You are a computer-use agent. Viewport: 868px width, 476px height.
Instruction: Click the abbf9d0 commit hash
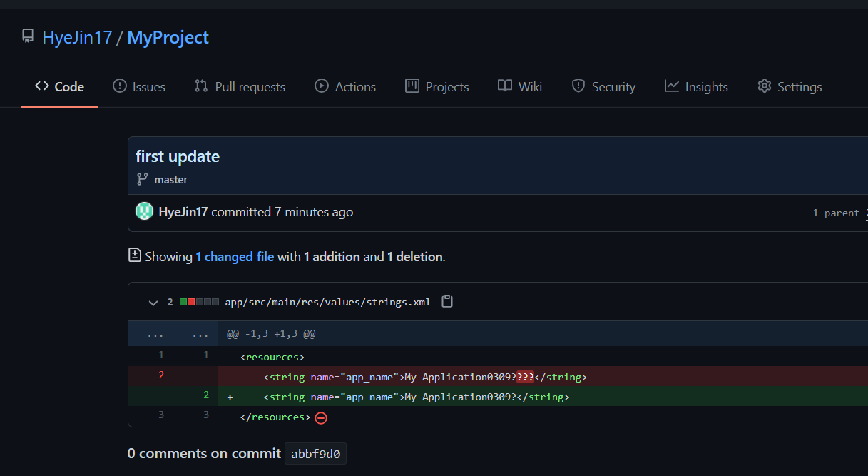click(x=315, y=454)
